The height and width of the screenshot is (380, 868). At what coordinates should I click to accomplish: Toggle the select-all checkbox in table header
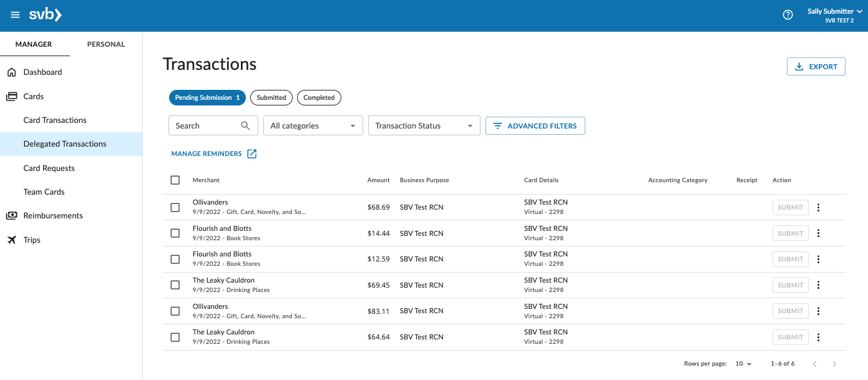pyautogui.click(x=175, y=180)
